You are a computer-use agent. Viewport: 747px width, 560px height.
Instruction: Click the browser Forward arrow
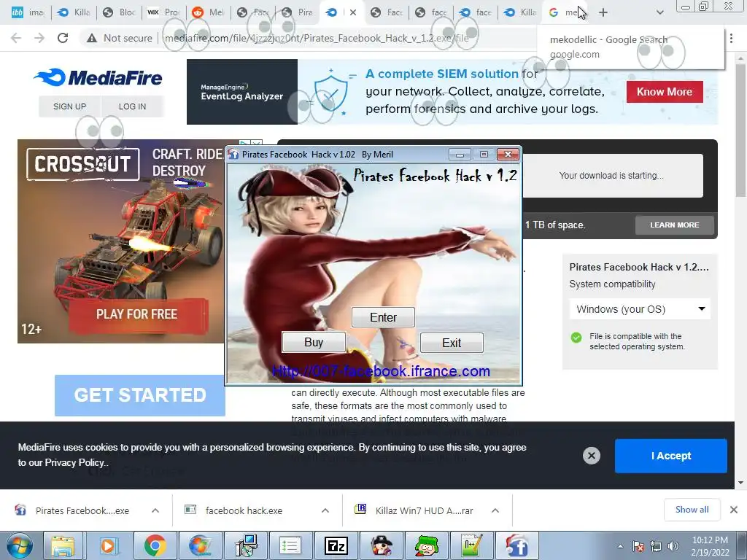[39, 38]
